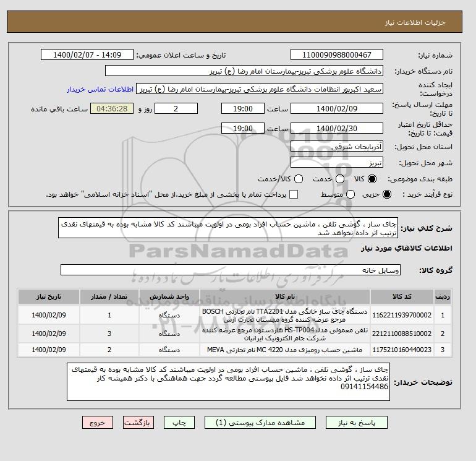Viewport: 476px width, 461px height.
Task: Select product code 1162211939700002
Action: 402,315
